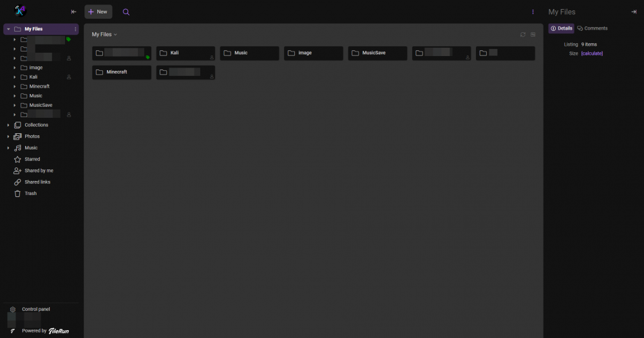The width and height of the screenshot is (644, 338).
Task: Expand the Minecraft folder in tree
Action: [14, 87]
